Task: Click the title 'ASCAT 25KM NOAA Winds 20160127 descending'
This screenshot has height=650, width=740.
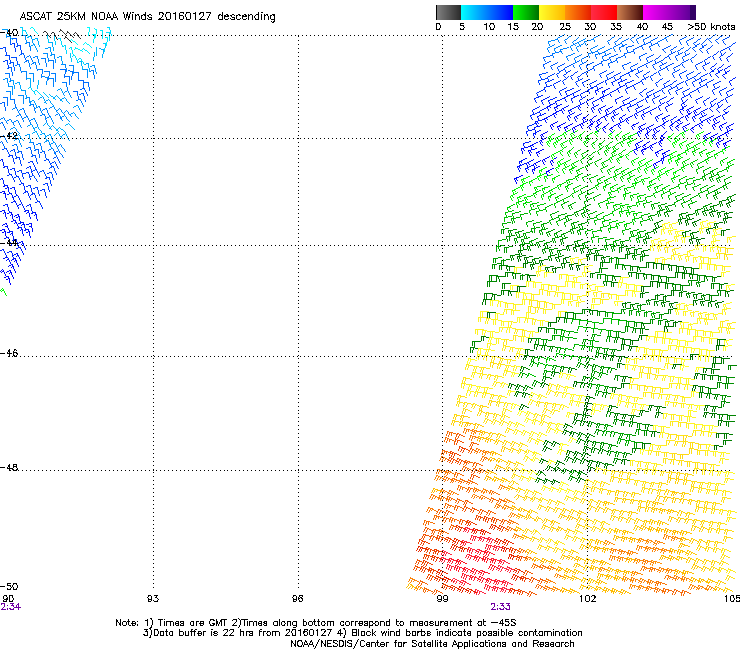Action: tap(147, 16)
